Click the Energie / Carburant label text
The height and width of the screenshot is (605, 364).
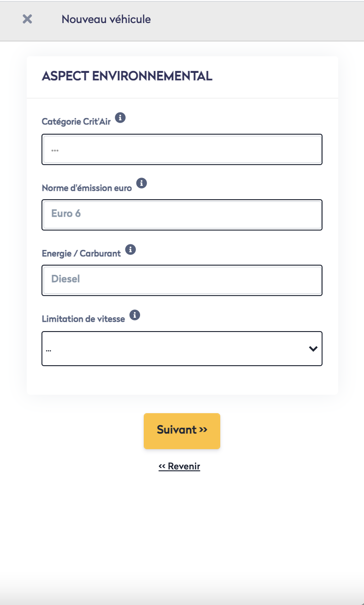[x=81, y=254]
